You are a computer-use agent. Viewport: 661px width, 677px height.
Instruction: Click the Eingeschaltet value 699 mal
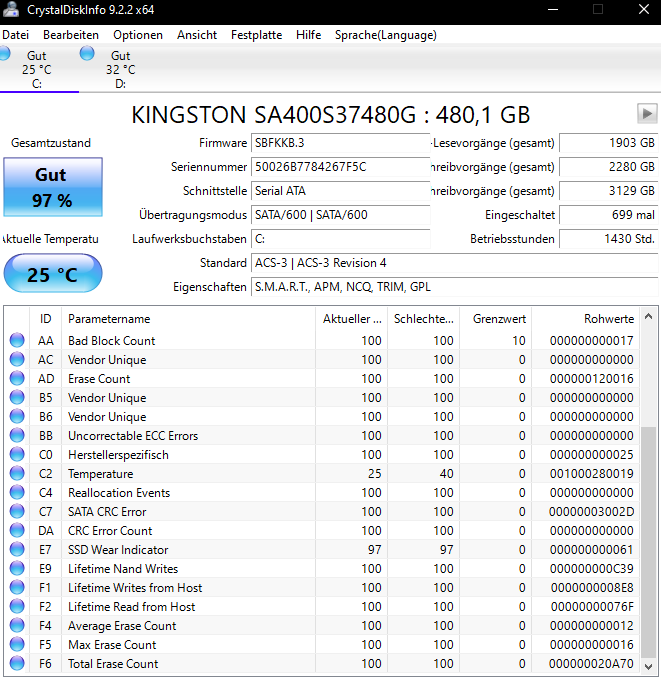609,215
